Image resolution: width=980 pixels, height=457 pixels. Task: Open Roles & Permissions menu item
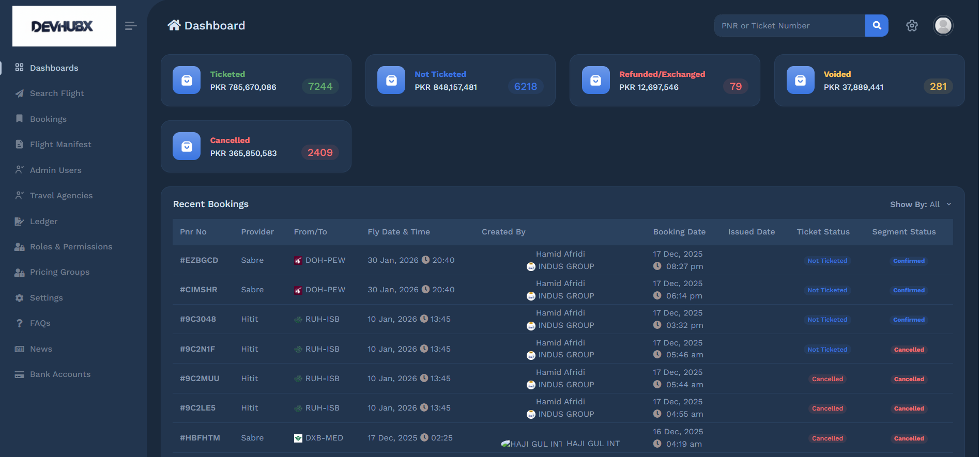point(71,247)
